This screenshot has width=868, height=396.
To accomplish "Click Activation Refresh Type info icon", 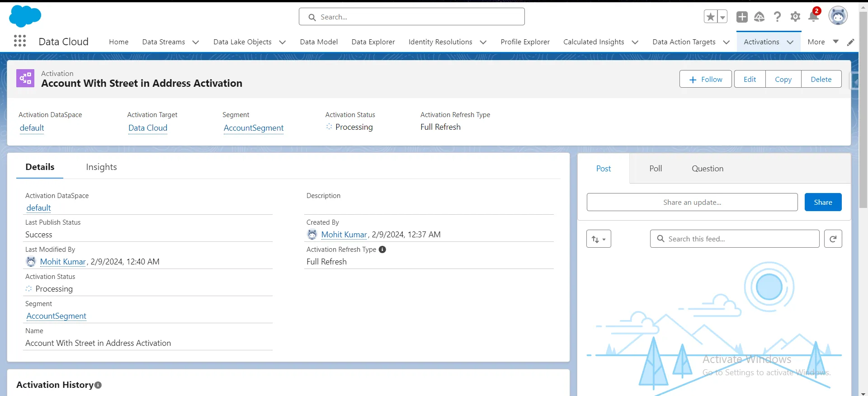I will click(382, 250).
